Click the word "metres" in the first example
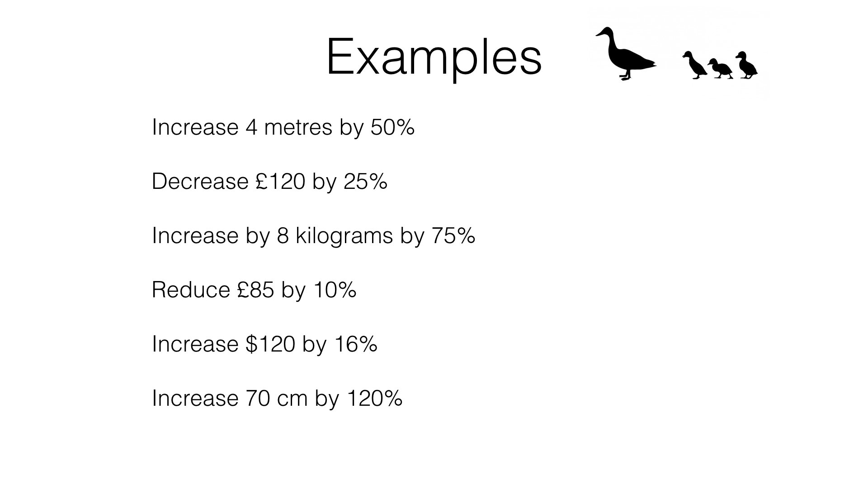Image resolution: width=868 pixels, height=488 pixels. click(298, 127)
